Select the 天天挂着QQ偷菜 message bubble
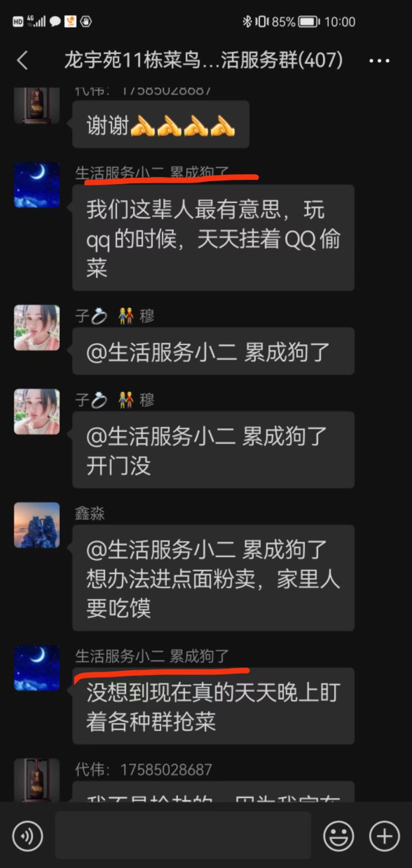 [213, 238]
